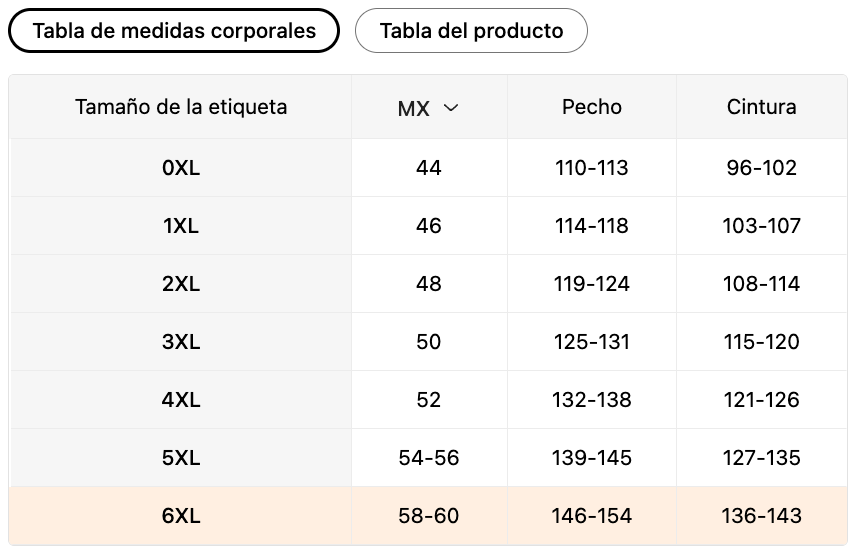The height and width of the screenshot is (560, 866).
Task: Choose the 3XL size row
Action: (x=181, y=342)
